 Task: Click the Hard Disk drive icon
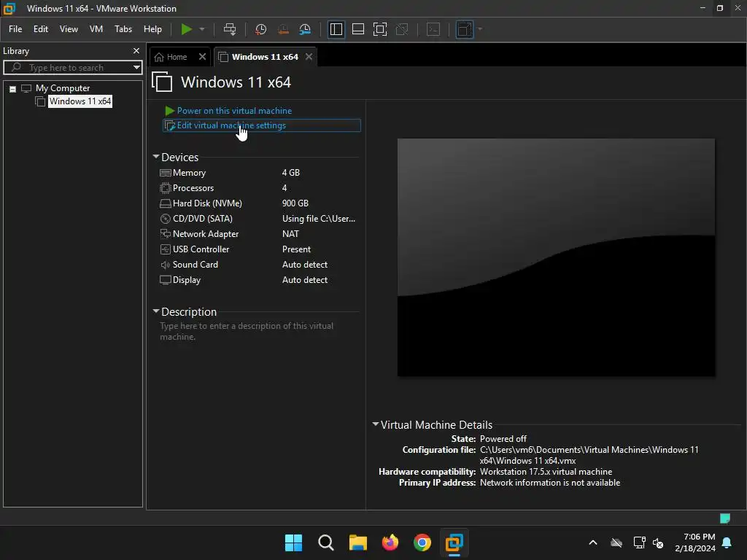click(x=166, y=203)
